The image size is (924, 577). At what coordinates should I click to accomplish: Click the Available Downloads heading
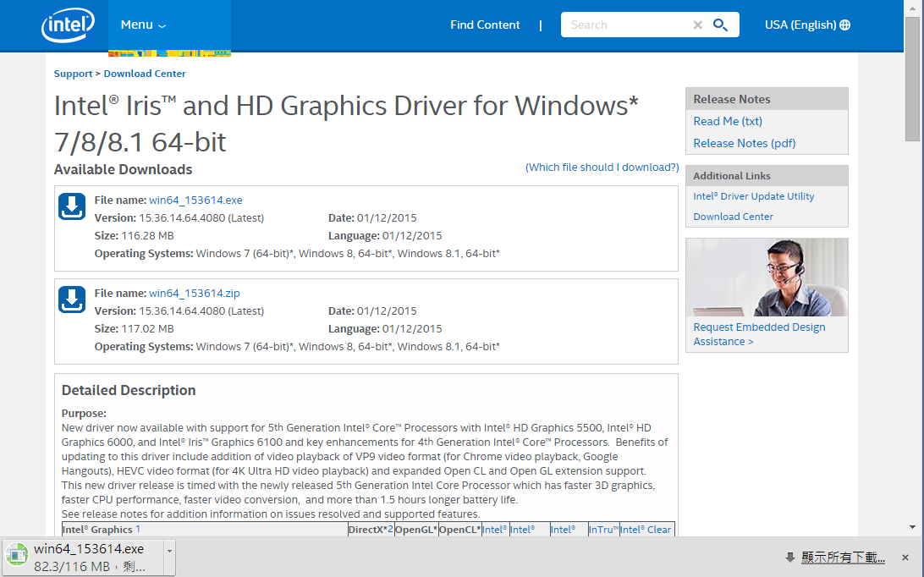pyautogui.click(x=123, y=169)
